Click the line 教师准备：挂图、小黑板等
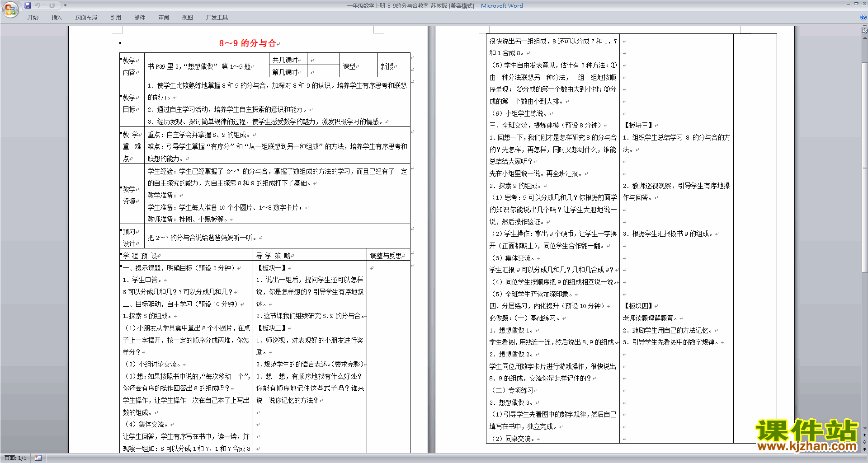Viewport: 868px width, 463px height. (x=189, y=219)
